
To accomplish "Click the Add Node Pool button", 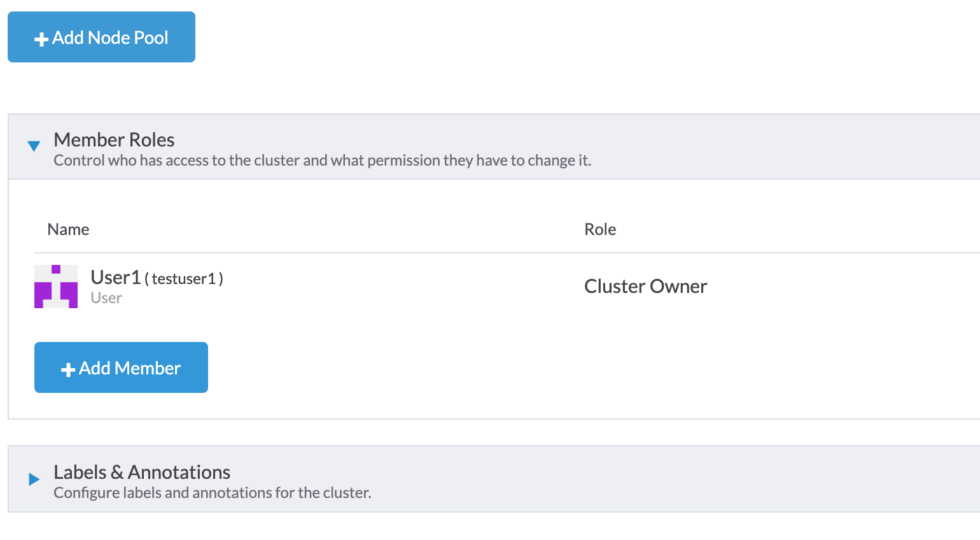I will point(101,37).
